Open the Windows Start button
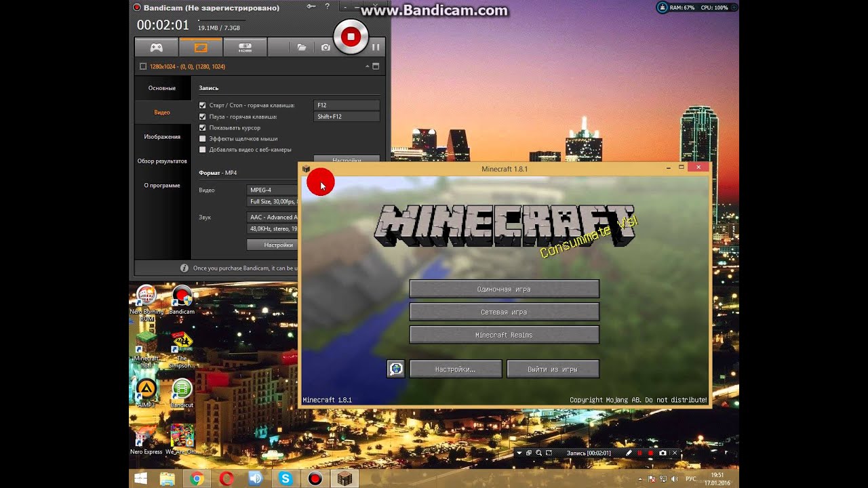This screenshot has height=488, width=868. pyautogui.click(x=141, y=479)
